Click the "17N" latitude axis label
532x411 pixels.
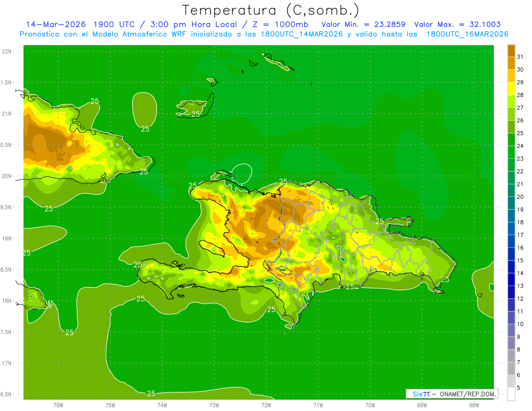pyautogui.click(x=8, y=363)
